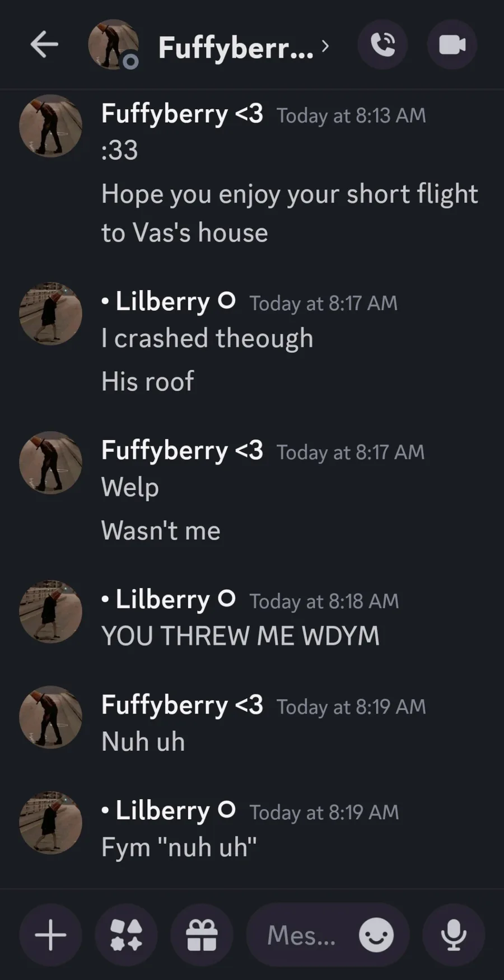
Task: Open the gift icon
Action: coord(202,935)
